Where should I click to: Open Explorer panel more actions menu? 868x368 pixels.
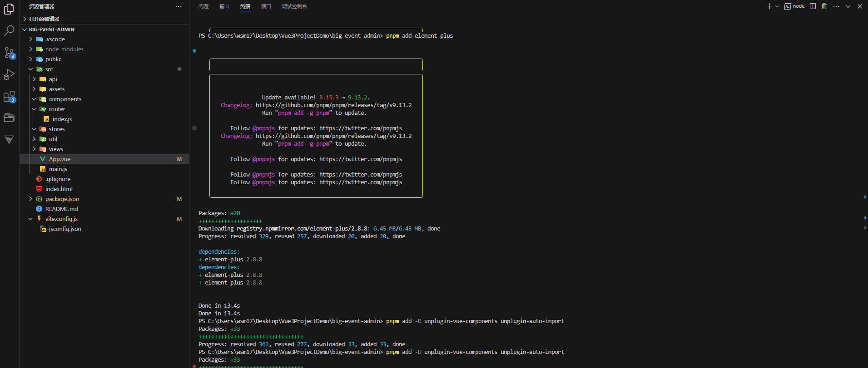(179, 6)
